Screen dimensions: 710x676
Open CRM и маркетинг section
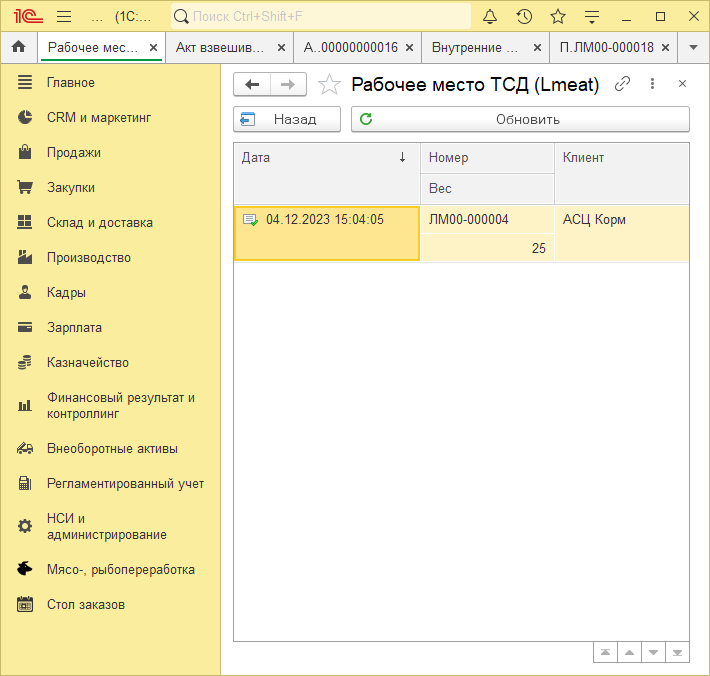point(99,117)
